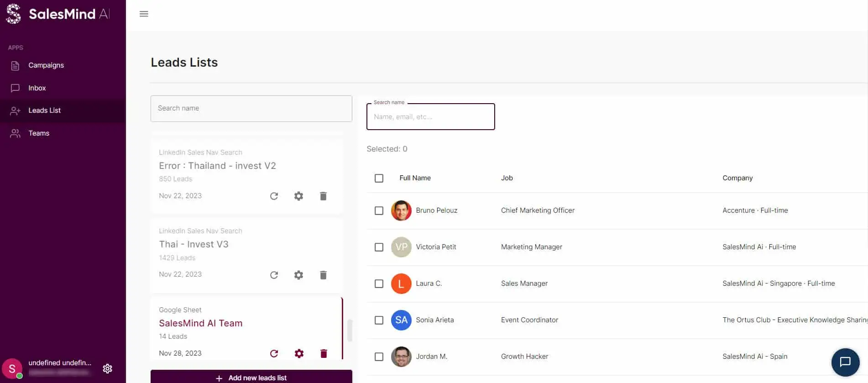Toggle the hamburger menu icon
Viewport: 868px width, 383px height.
(144, 14)
